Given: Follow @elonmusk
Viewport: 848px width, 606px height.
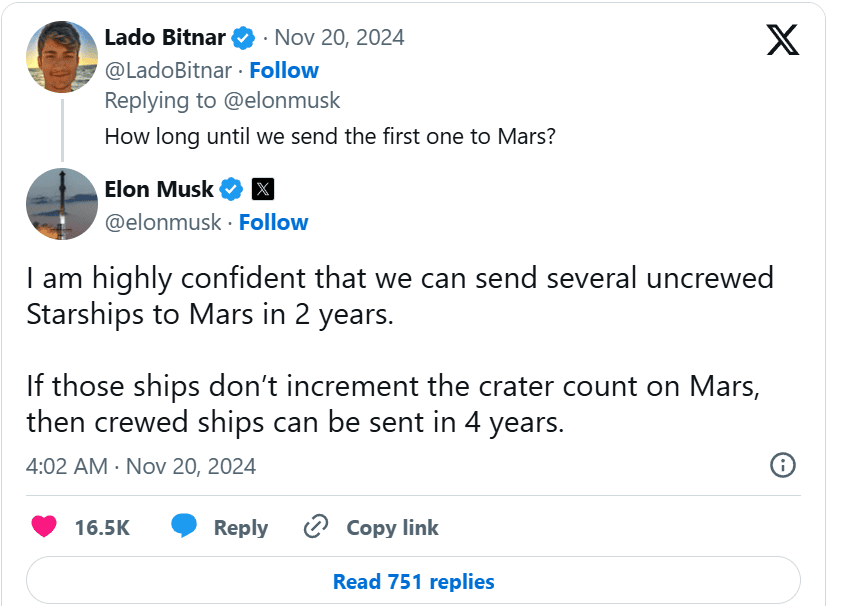Looking at the screenshot, I should pyautogui.click(x=273, y=222).
